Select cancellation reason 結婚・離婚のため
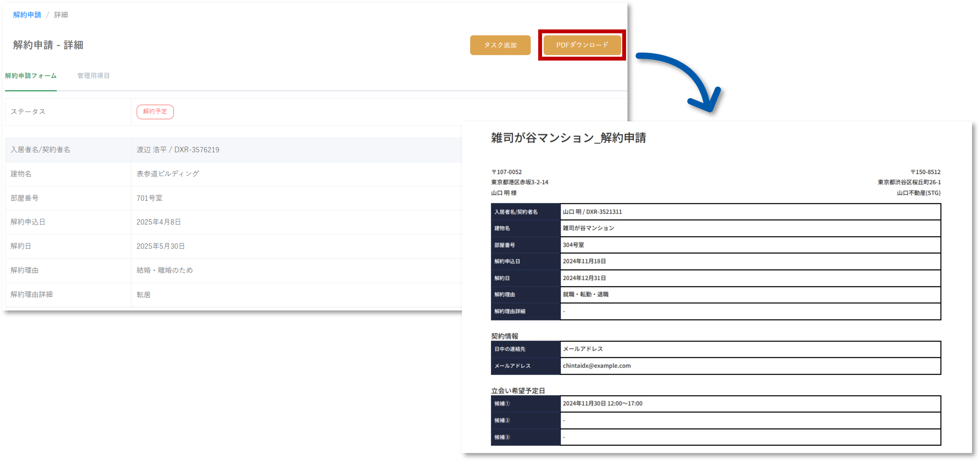Image resolution: width=980 pixels, height=461 pixels. pyautogui.click(x=165, y=270)
